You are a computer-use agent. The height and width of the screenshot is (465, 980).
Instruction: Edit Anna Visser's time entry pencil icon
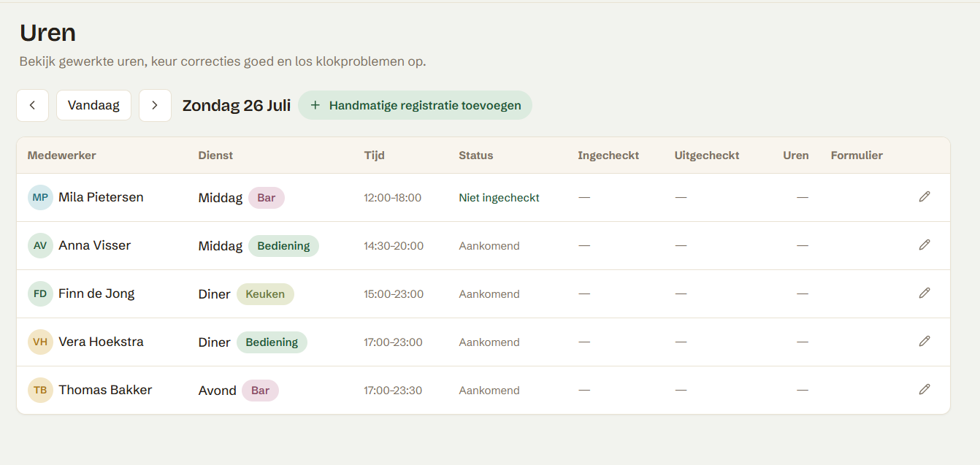click(x=925, y=245)
